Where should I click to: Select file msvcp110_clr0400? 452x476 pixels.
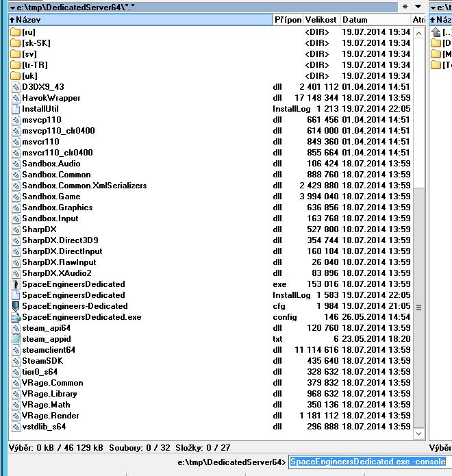tap(58, 131)
